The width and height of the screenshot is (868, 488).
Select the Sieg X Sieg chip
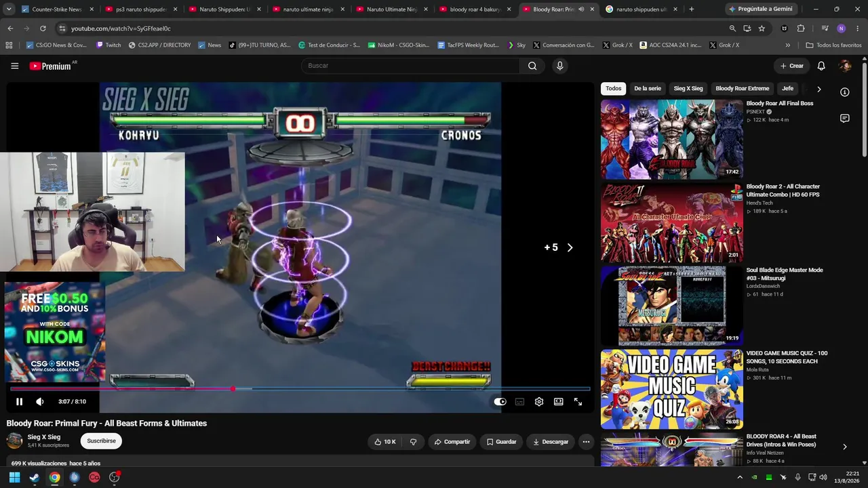(688, 89)
